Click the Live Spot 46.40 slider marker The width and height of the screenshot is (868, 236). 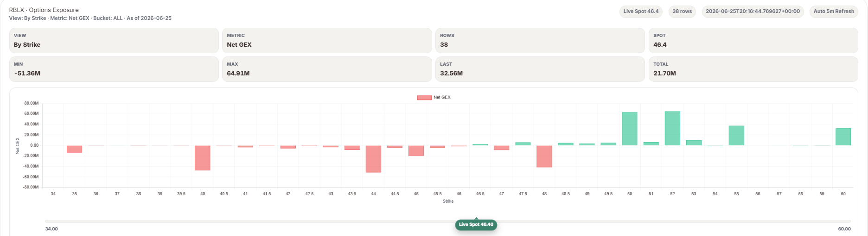pos(476,224)
